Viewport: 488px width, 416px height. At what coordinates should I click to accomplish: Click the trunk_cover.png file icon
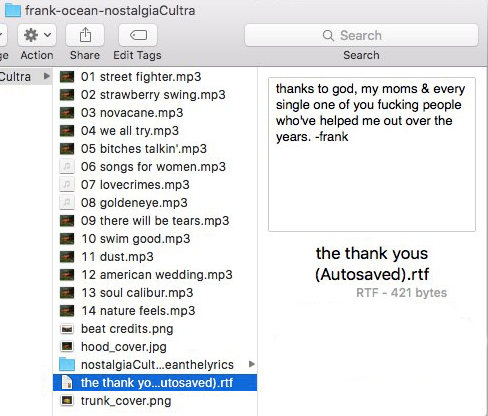pos(67,400)
